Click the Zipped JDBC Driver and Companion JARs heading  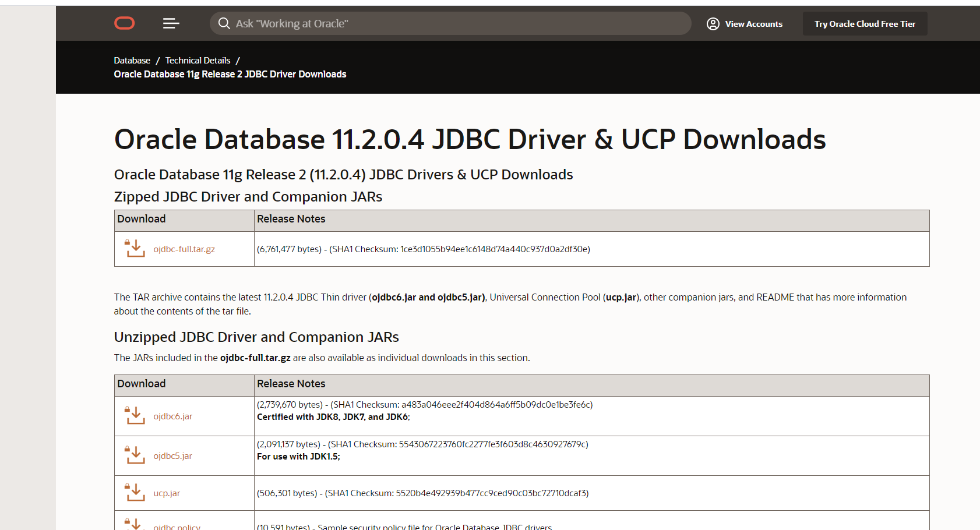point(248,197)
